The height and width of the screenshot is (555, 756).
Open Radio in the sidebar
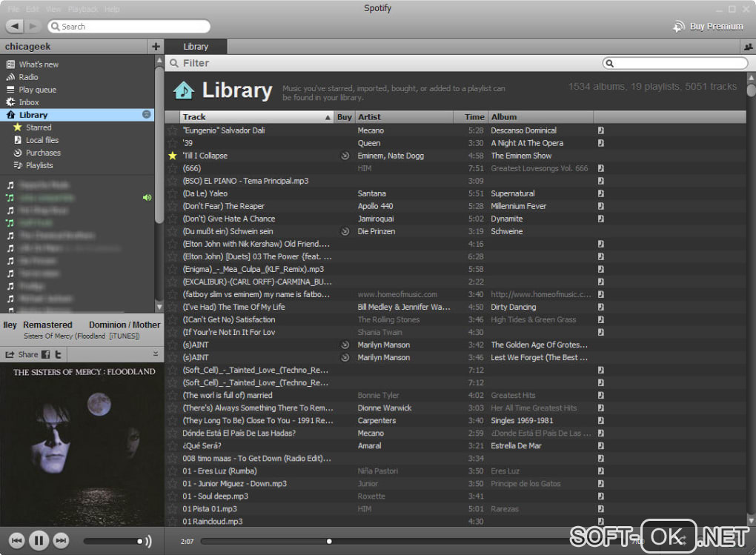[x=28, y=76]
